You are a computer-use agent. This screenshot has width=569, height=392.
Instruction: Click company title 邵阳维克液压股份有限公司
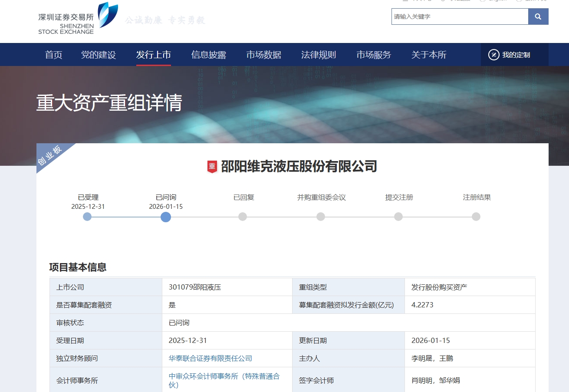pyautogui.click(x=299, y=166)
